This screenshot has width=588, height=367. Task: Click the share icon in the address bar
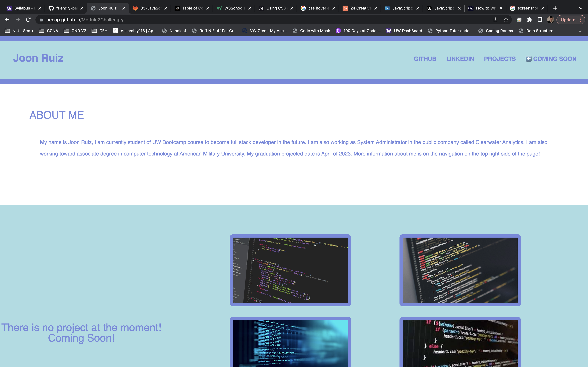(495, 20)
